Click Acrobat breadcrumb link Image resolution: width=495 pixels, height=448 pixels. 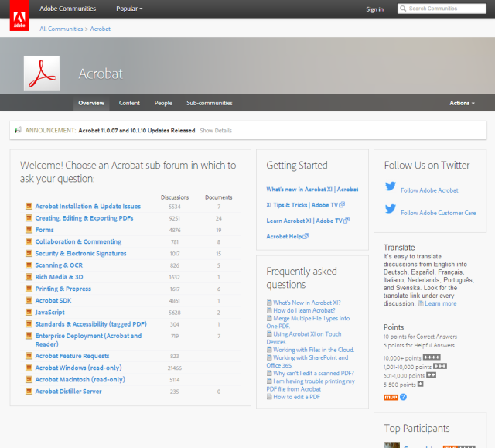(101, 29)
